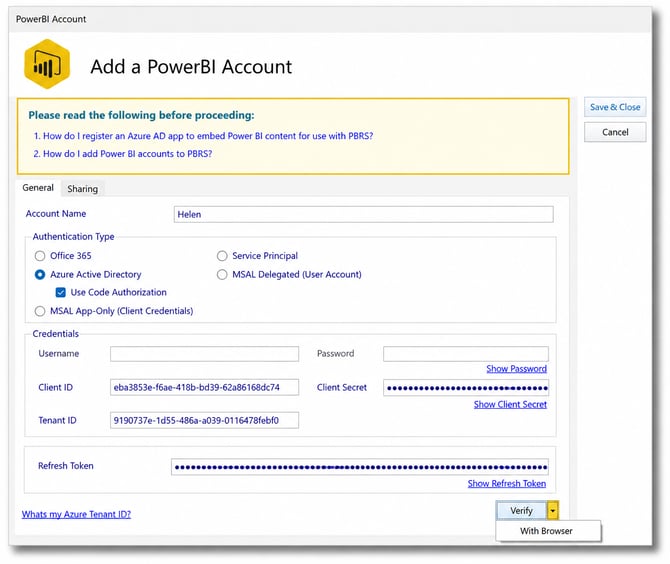The image size is (670, 564).
Task: Click the Refresh Token masked field
Action: pyautogui.click(x=360, y=467)
